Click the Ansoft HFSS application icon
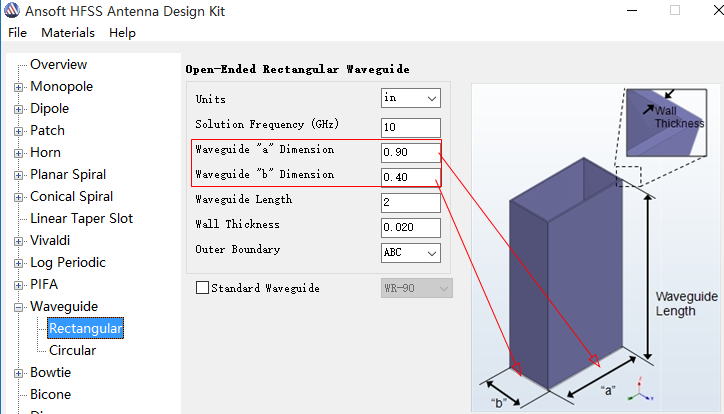Viewport: 724px width, 414px height. (x=12, y=10)
